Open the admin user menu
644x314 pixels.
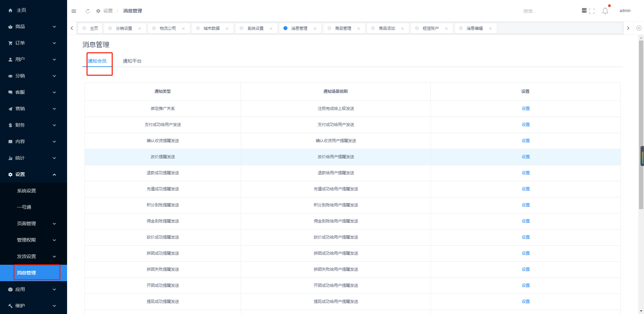(x=625, y=11)
